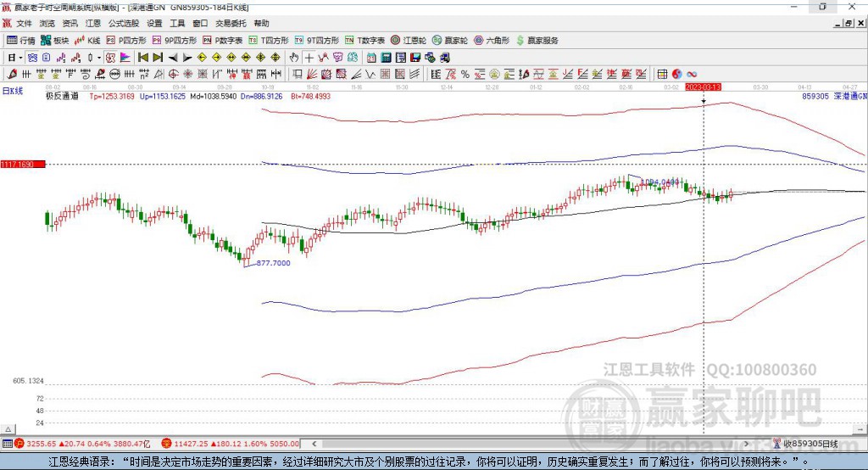868x470 pixels.
Task: Jump to first bar with skip-start button
Action: click(x=142, y=58)
